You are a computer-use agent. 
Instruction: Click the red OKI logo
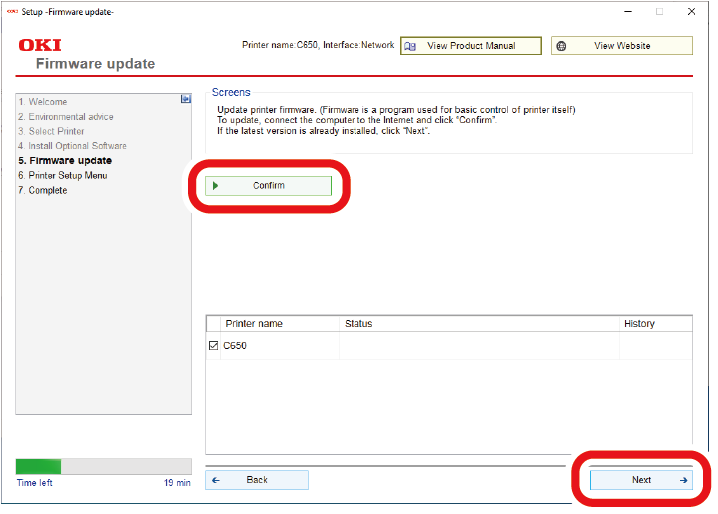coord(40,46)
